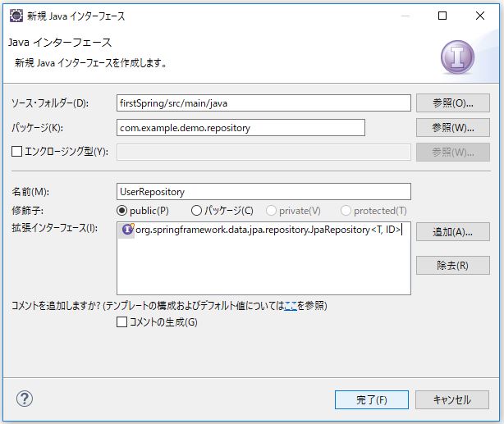Viewport: 504px width, 424px height.
Task: Maximize the new Java interface dialog
Action: click(442, 16)
